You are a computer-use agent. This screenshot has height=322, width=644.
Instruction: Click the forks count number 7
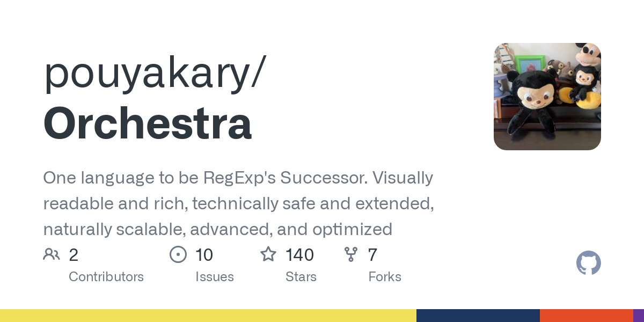(x=372, y=254)
